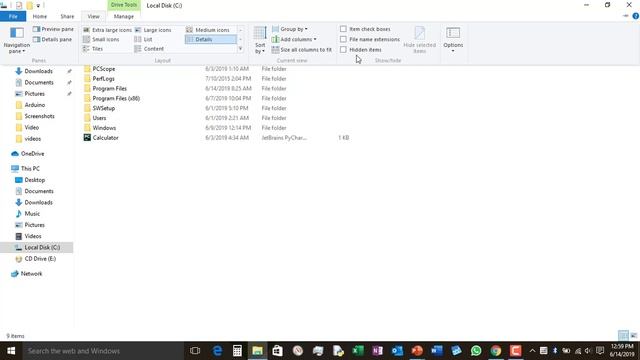Open Network in navigation pane

[x=31, y=274]
